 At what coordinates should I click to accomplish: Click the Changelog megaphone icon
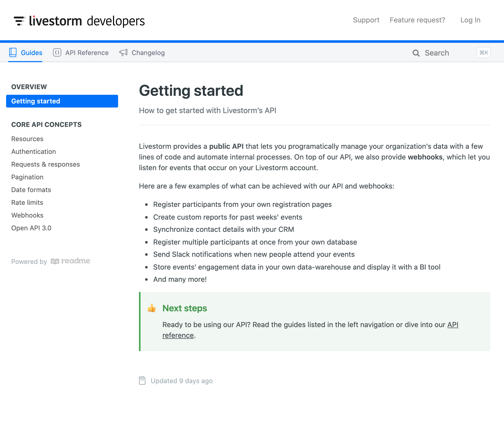(123, 52)
